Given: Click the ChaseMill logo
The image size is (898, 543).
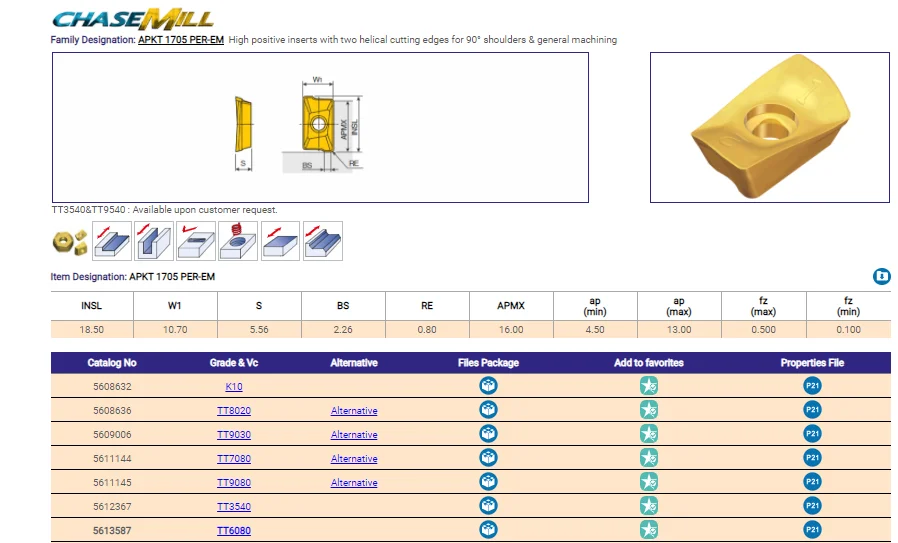Looking at the screenshot, I should click(x=133, y=19).
